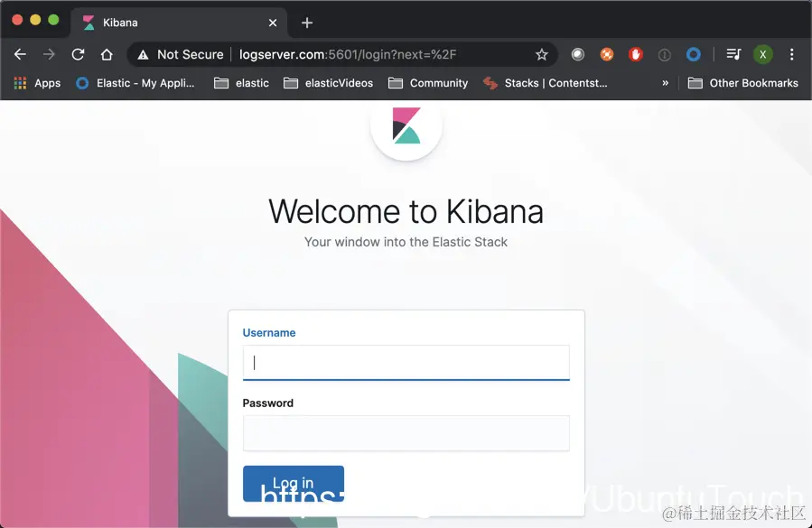Open the Community bookmarks folder
Screen dimensions: 812x528
(x=428, y=83)
